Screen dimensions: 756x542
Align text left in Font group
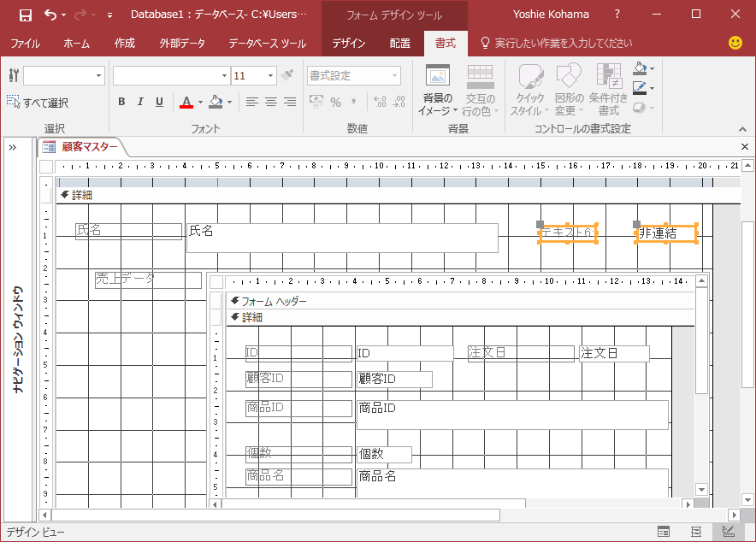tap(252, 102)
